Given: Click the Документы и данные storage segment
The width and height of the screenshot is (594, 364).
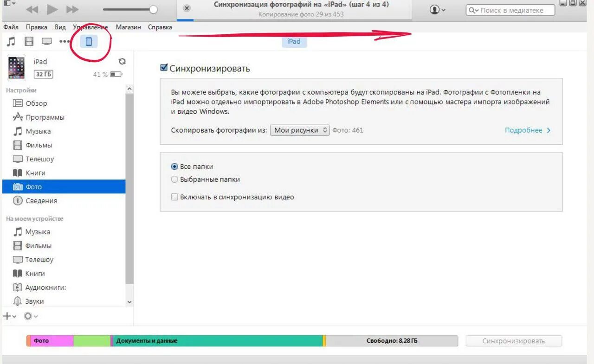Looking at the screenshot, I should (218, 341).
